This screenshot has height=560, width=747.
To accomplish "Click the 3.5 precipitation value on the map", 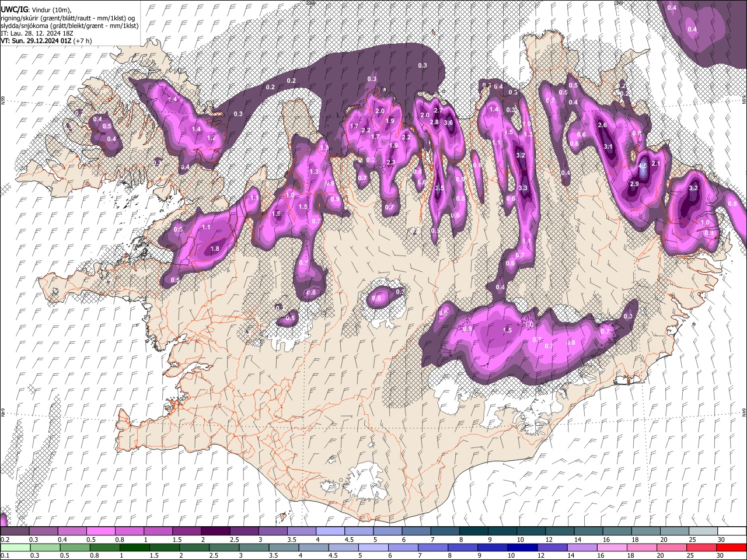I will (x=439, y=188).
